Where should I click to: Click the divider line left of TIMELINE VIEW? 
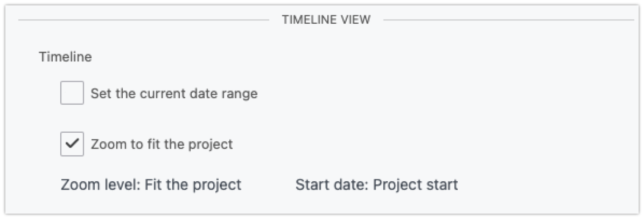[143, 20]
